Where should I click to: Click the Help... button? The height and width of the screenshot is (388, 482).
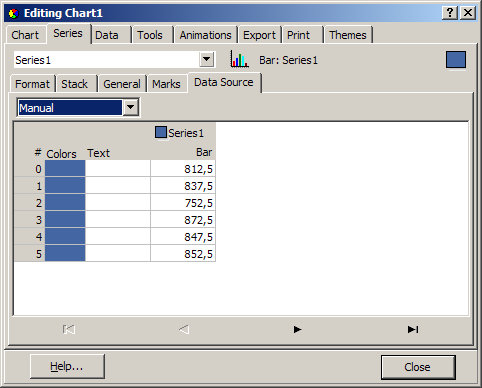pyautogui.click(x=67, y=367)
